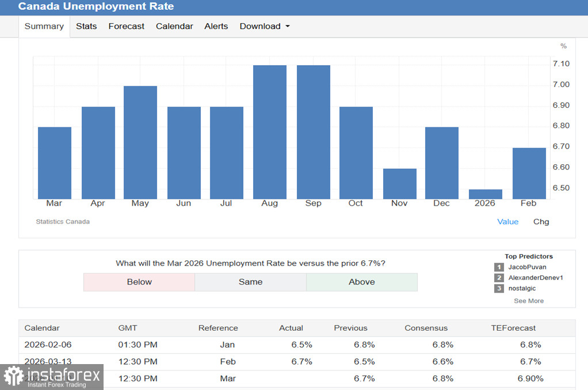Click the instaforex logo watermark
The height and width of the screenshot is (390, 588).
(x=52, y=377)
